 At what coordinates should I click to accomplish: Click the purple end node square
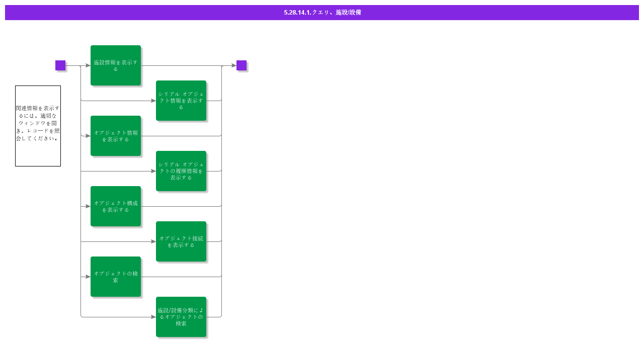tap(242, 65)
